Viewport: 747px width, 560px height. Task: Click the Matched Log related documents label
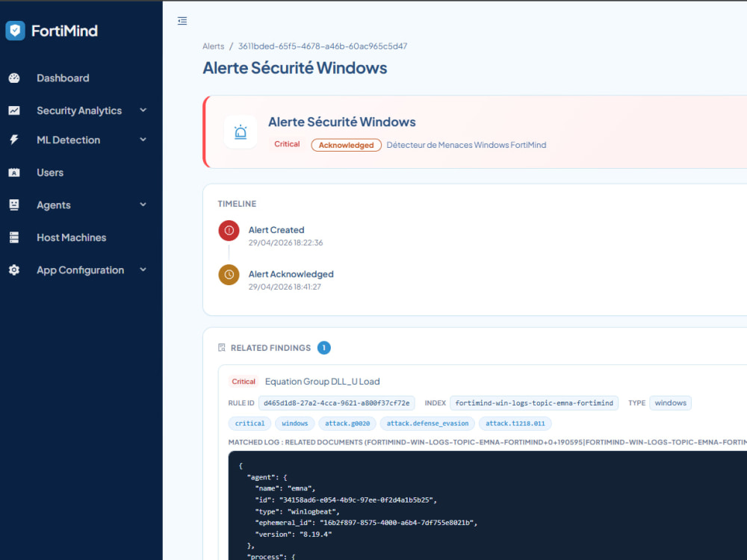(x=487, y=442)
